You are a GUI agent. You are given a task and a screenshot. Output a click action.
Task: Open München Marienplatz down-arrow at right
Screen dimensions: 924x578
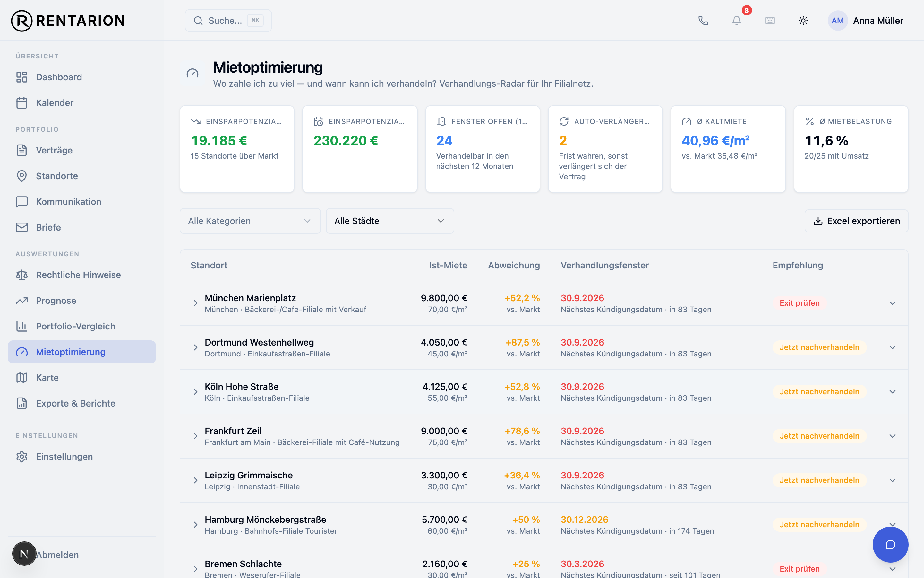[x=892, y=303]
